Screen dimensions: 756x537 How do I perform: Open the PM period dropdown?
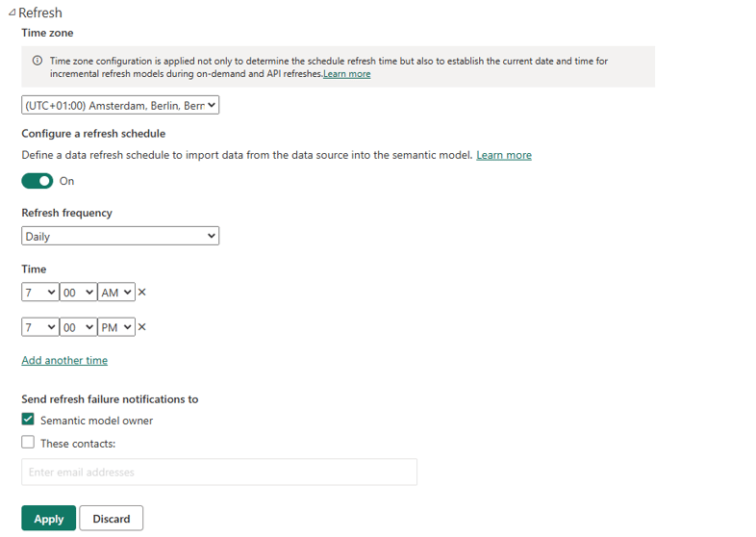pyautogui.click(x=116, y=327)
